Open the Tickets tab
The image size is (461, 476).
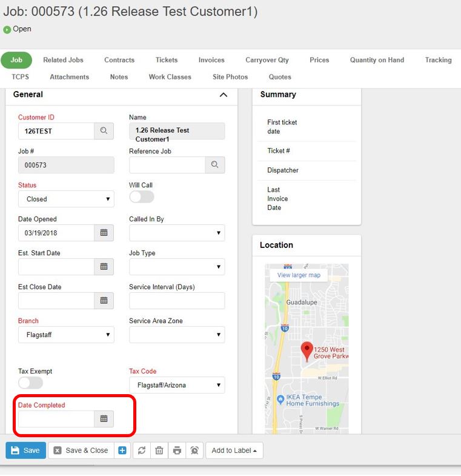(167, 60)
